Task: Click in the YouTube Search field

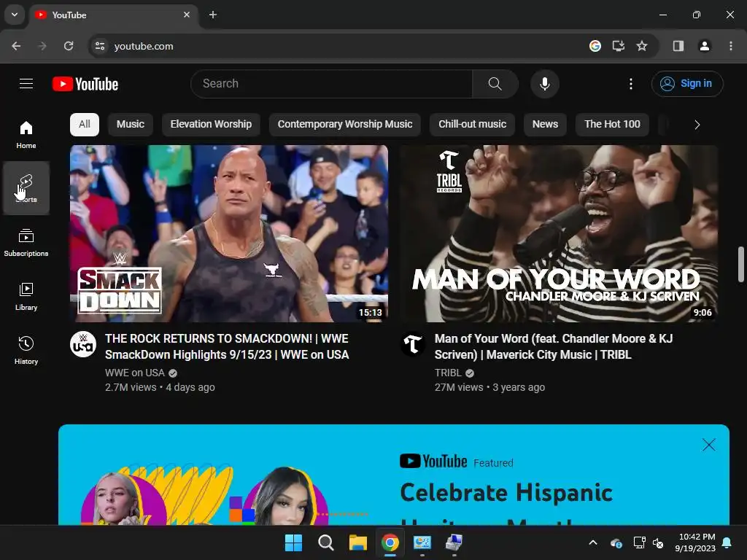Action: point(332,84)
